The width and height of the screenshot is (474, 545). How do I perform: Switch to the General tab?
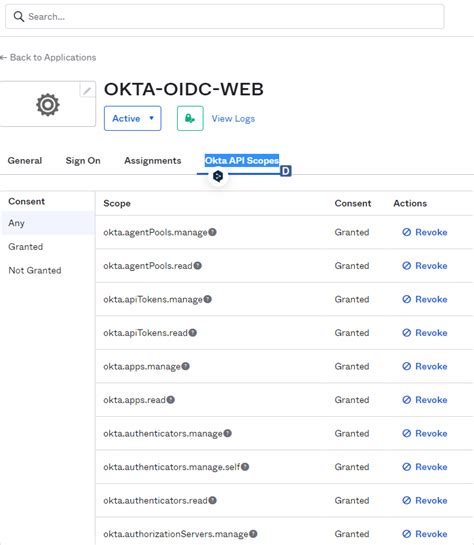tap(25, 161)
